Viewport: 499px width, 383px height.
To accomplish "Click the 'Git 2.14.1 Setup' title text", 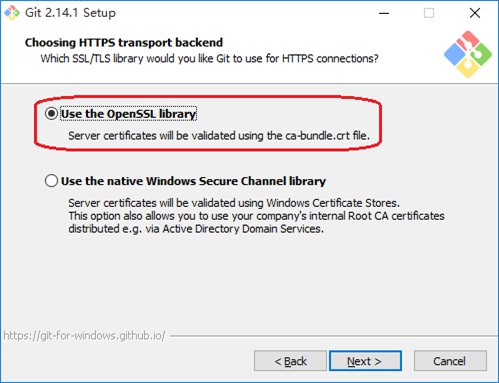I will click(70, 13).
